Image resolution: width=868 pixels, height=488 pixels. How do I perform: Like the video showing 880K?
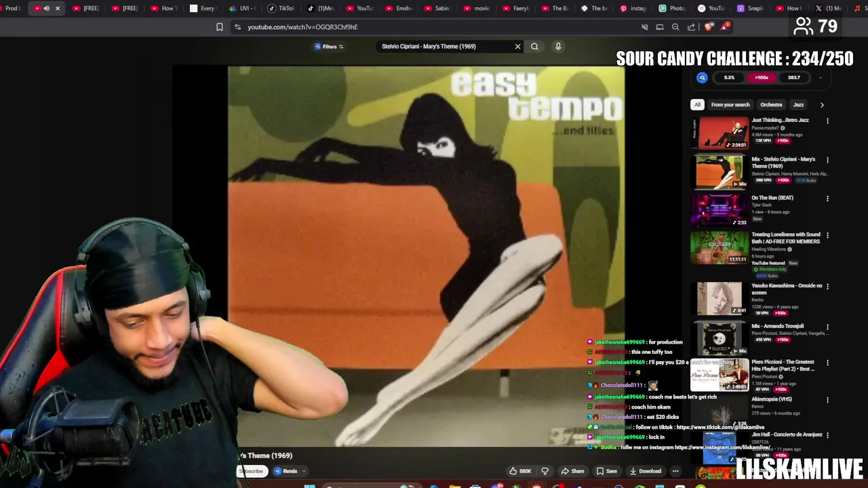(x=520, y=471)
